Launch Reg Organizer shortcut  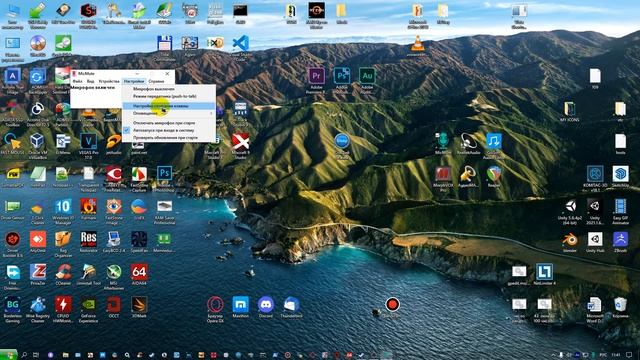pos(63,239)
